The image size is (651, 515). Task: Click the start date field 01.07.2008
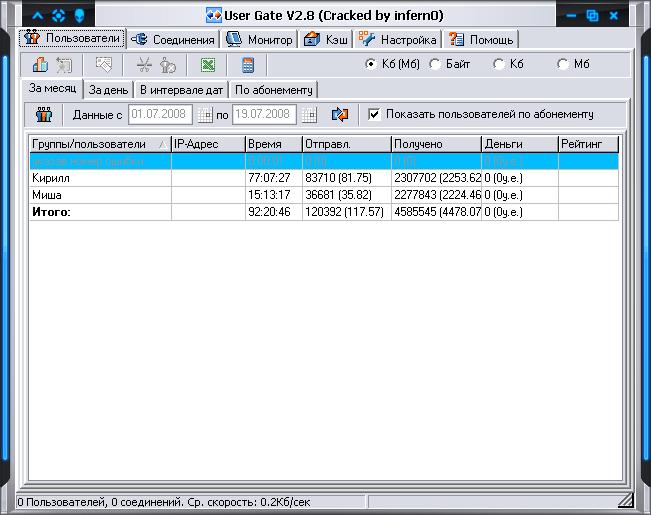[160, 114]
